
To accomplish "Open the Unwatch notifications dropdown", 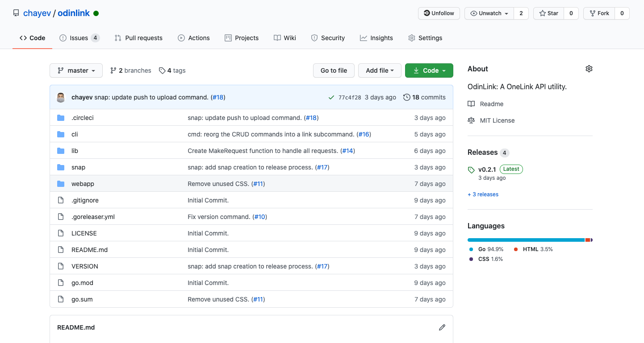I will coord(489,13).
